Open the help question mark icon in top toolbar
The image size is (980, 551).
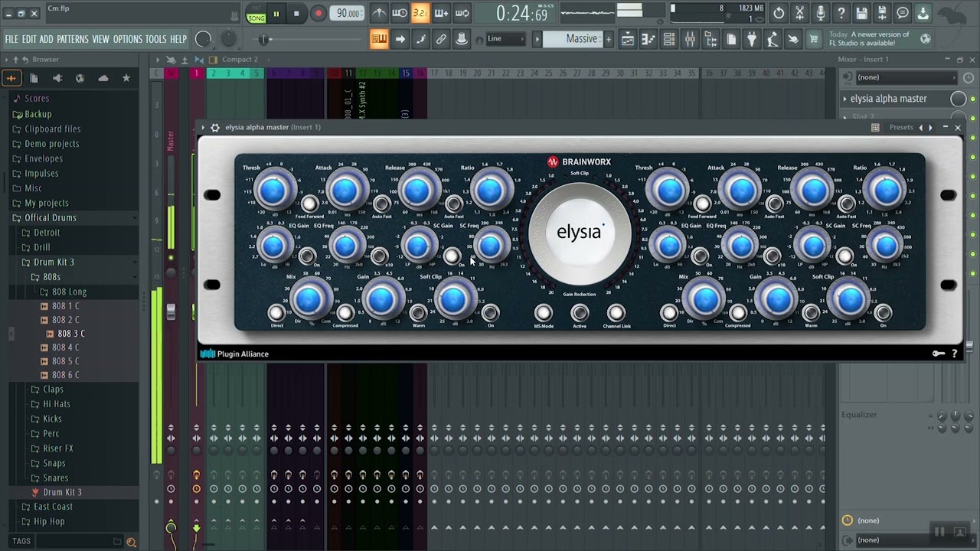click(841, 13)
